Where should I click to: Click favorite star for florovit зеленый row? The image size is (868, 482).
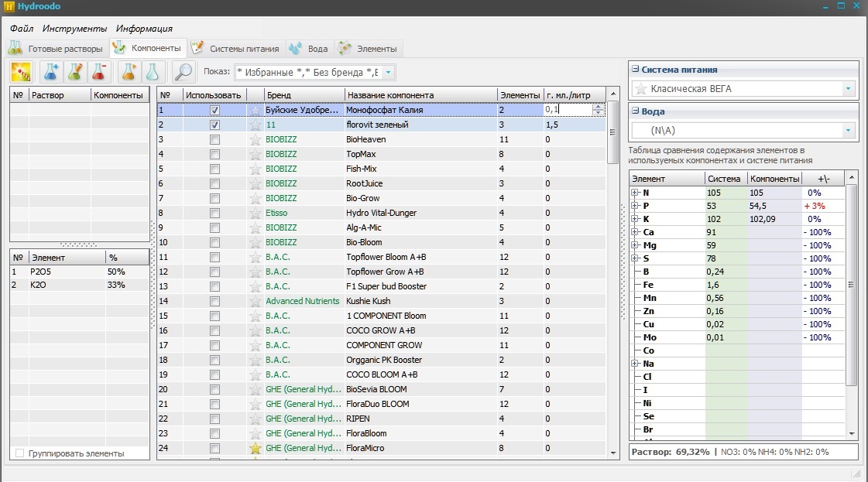[255, 125]
